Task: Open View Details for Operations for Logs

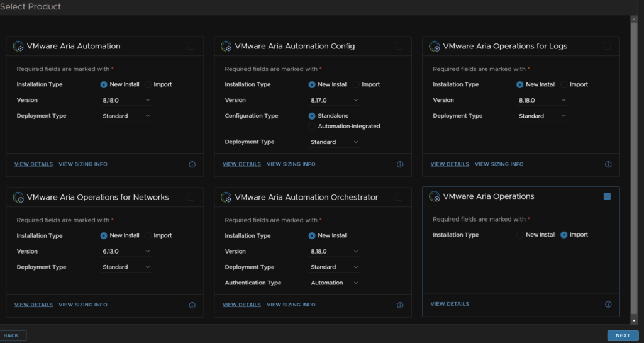Action: pos(450,164)
